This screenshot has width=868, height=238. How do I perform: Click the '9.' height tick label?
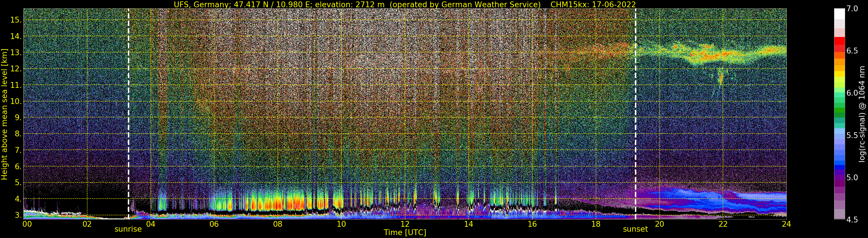(x=18, y=118)
